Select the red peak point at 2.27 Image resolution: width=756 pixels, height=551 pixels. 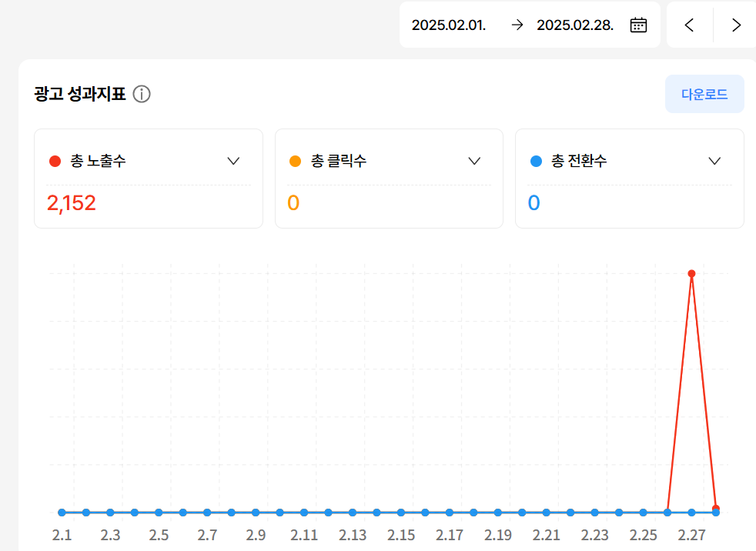691,274
